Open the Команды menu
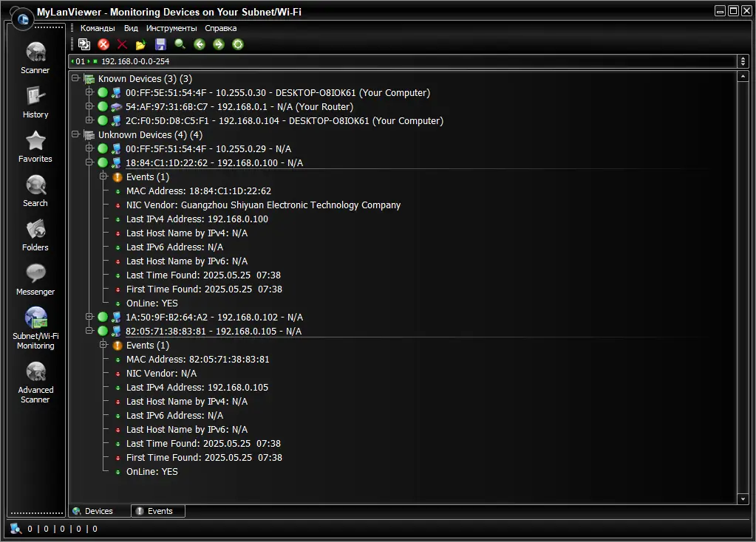This screenshot has height=542, width=756. coord(98,28)
